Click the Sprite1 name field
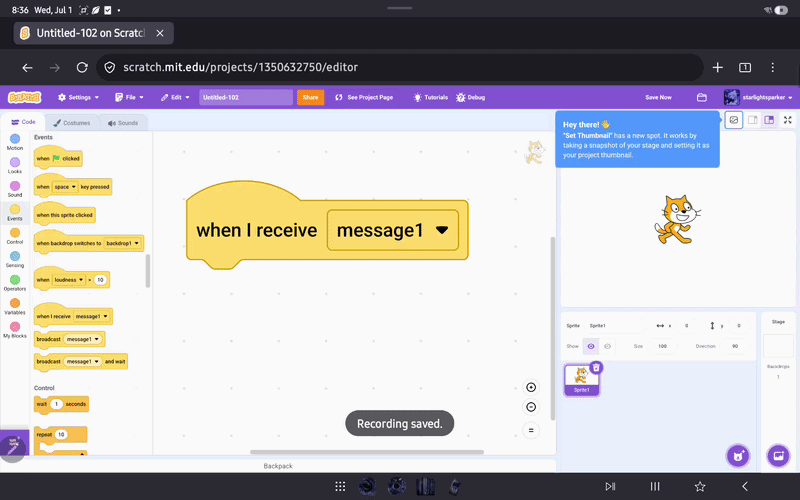The image size is (800, 500). (x=616, y=326)
